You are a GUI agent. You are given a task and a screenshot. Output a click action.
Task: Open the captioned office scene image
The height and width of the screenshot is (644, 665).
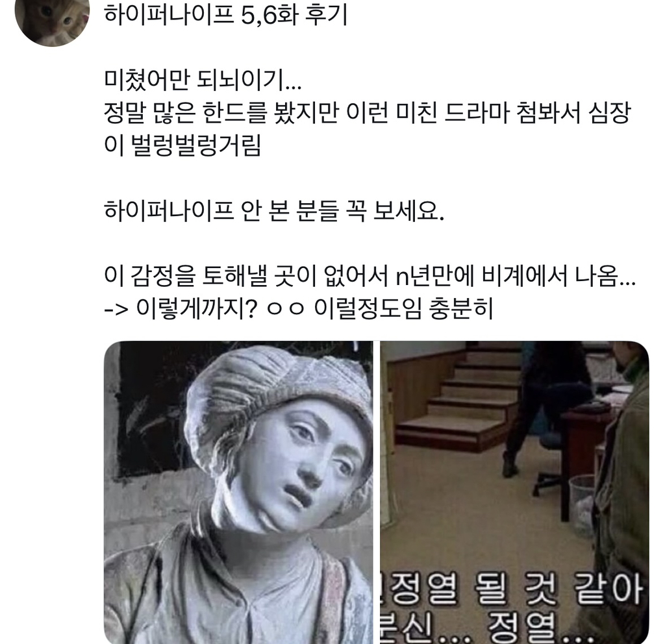tap(514, 492)
